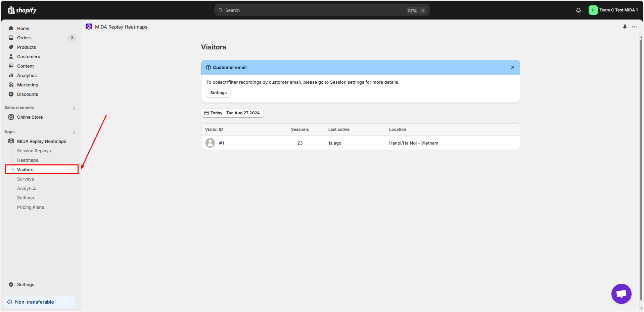Go to Session Replays in sidebar
This screenshot has height=312, width=644.
[34, 151]
